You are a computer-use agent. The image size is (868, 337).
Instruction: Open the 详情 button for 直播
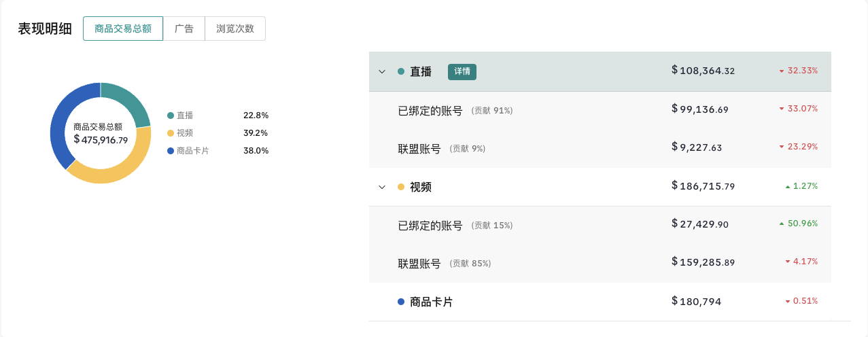coord(462,71)
